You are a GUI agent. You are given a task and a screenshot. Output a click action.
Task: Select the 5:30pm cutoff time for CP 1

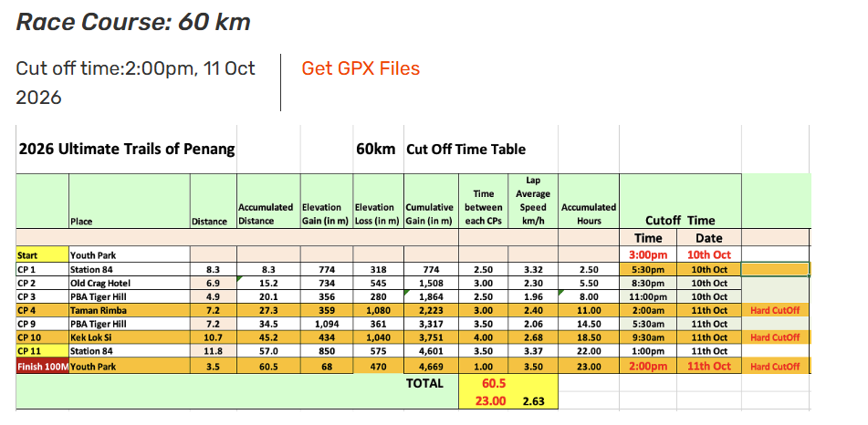click(x=647, y=270)
